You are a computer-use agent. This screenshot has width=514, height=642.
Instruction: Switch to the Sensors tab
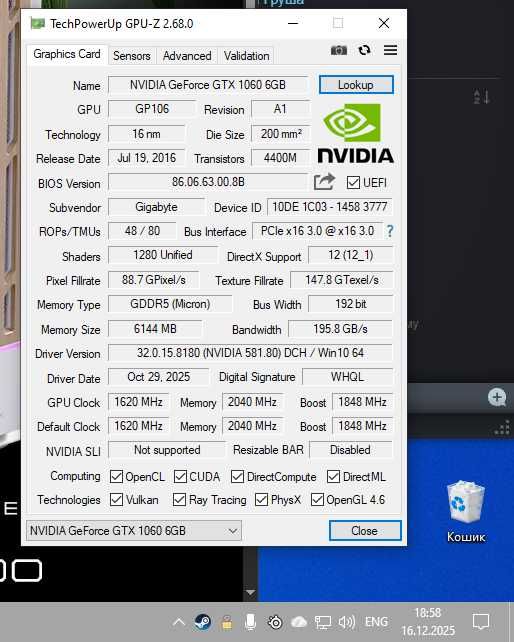pyautogui.click(x=131, y=56)
